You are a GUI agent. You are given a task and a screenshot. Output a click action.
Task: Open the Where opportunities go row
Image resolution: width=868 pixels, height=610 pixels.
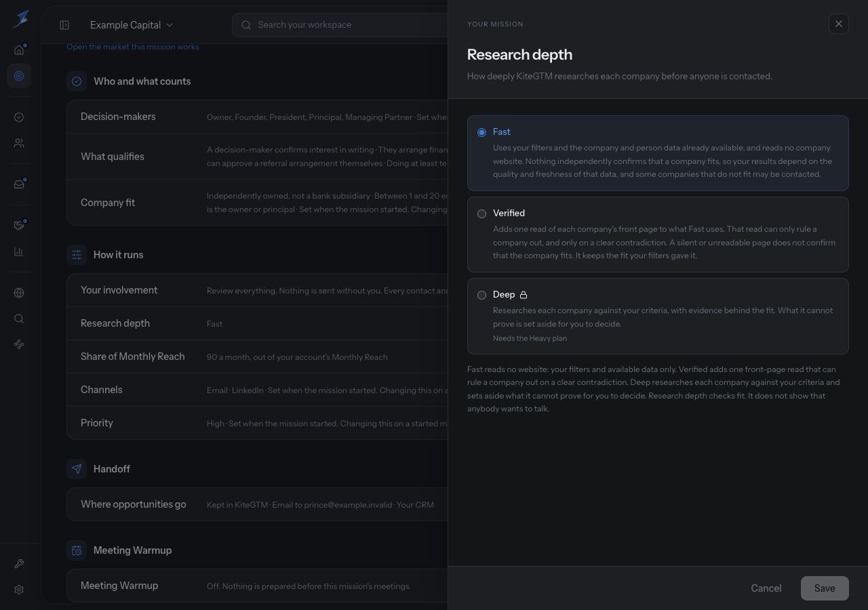[258, 504]
